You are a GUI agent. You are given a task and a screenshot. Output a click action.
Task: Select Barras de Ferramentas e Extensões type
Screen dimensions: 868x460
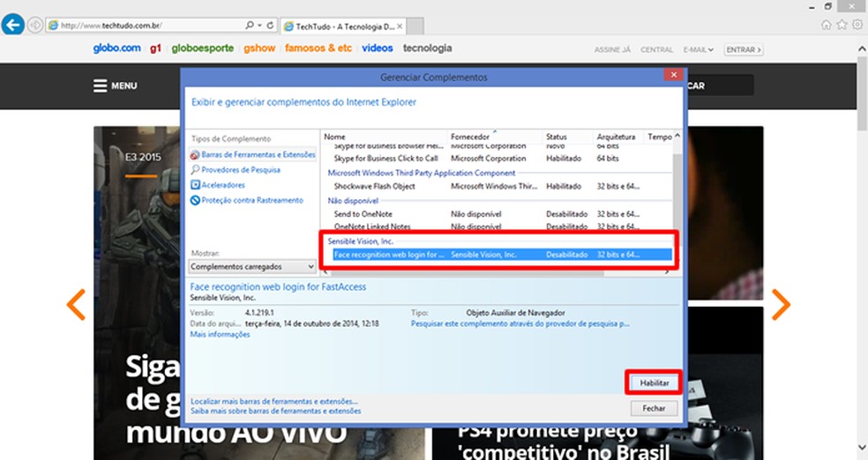tap(253, 155)
